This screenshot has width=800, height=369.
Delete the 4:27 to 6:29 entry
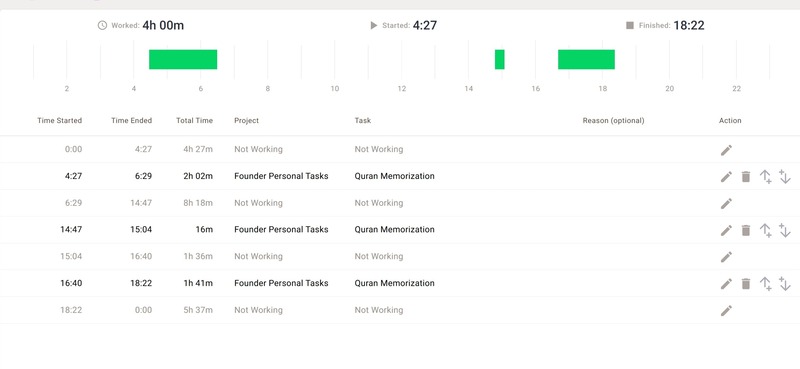pyautogui.click(x=746, y=177)
